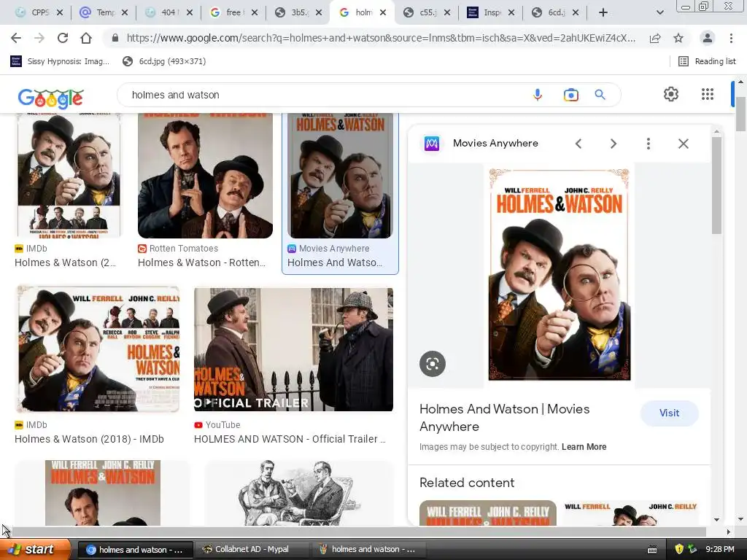Viewport: 747px width, 560px height.
Task: Expand the tab search dropdown arrow
Action: pos(659,12)
